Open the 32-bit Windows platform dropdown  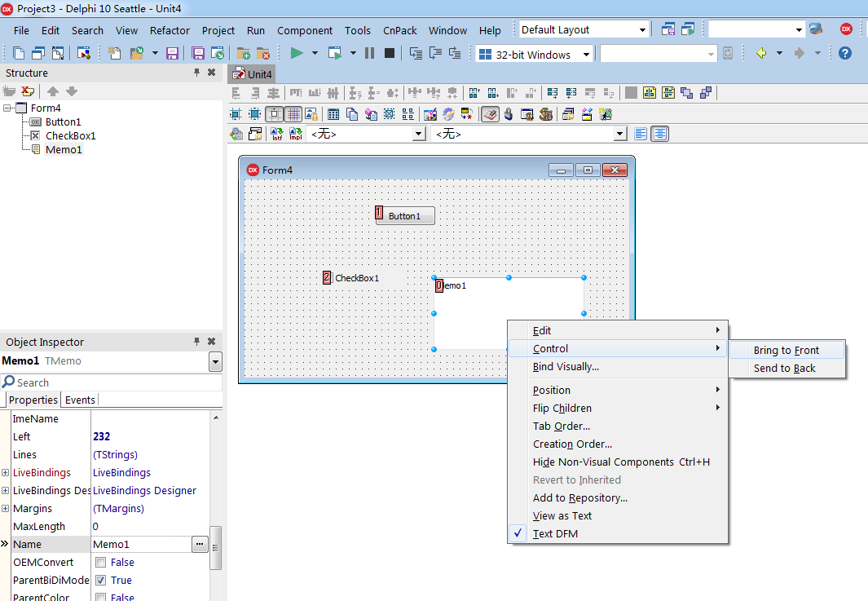click(586, 55)
